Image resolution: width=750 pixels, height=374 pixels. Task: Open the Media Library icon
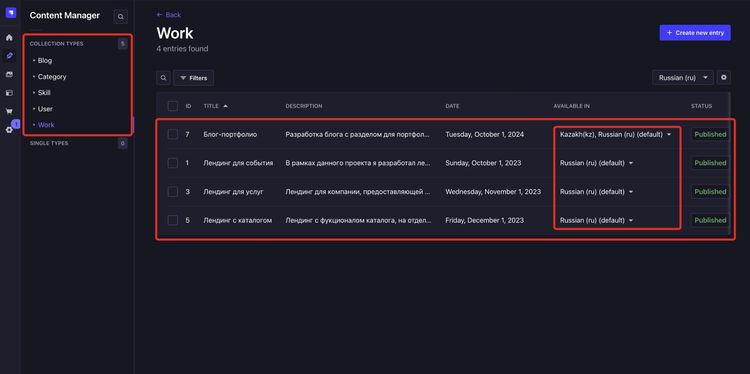pos(9,75)
